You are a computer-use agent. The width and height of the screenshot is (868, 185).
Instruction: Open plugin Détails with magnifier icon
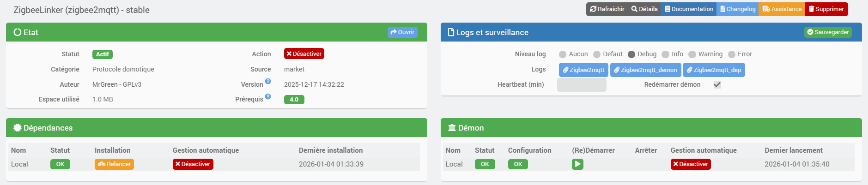click(644, 9)
